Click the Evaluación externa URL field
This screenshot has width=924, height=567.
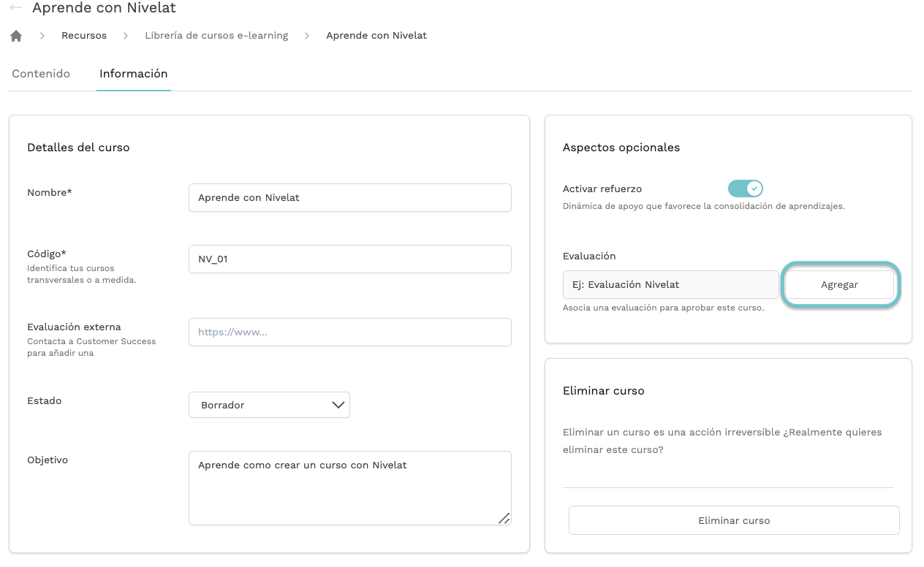pos(350,332)
